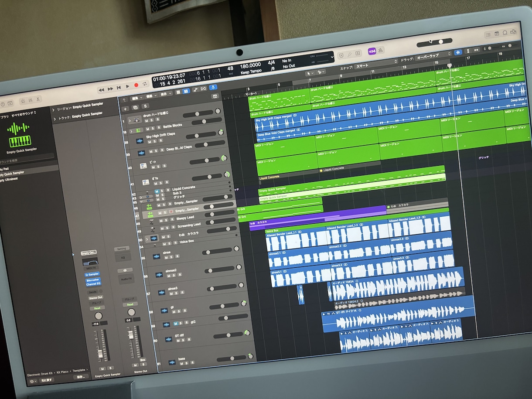Open the 編集 (Edit) menu in tracks area

coord(137,97)
